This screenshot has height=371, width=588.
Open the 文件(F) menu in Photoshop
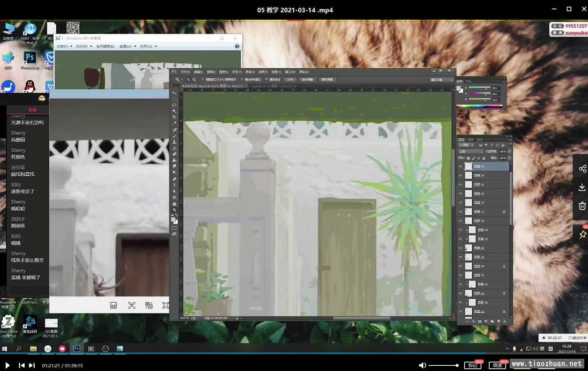point(185,72)
